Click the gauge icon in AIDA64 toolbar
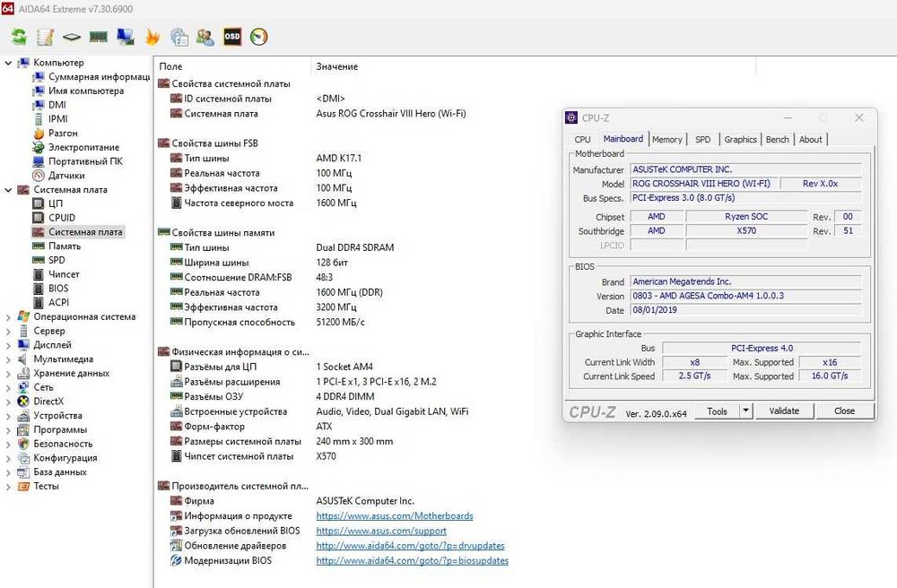897x588 pixels. 259,37
